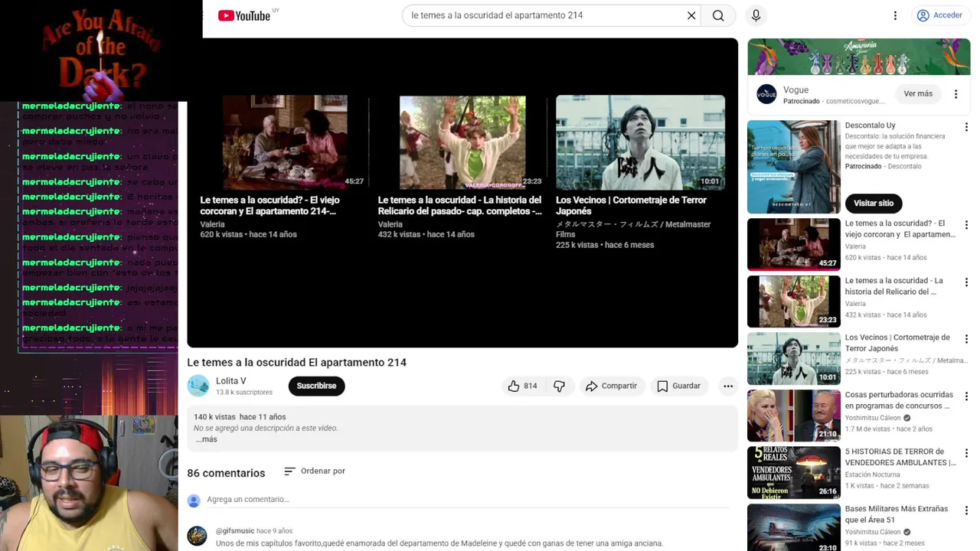The height and width of the screenshot is (551, 980).
Task: Open options for sidebar El viejo corcoran video
Action: coord(966,225)
